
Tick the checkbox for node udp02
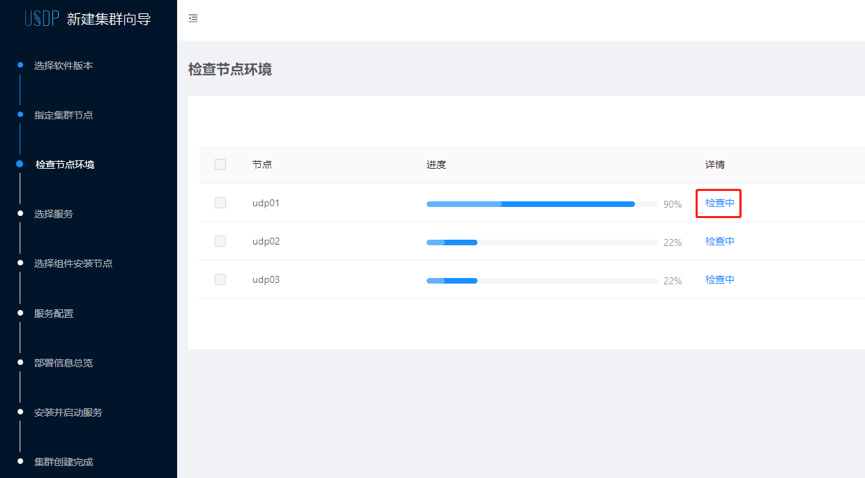point(220,241)
